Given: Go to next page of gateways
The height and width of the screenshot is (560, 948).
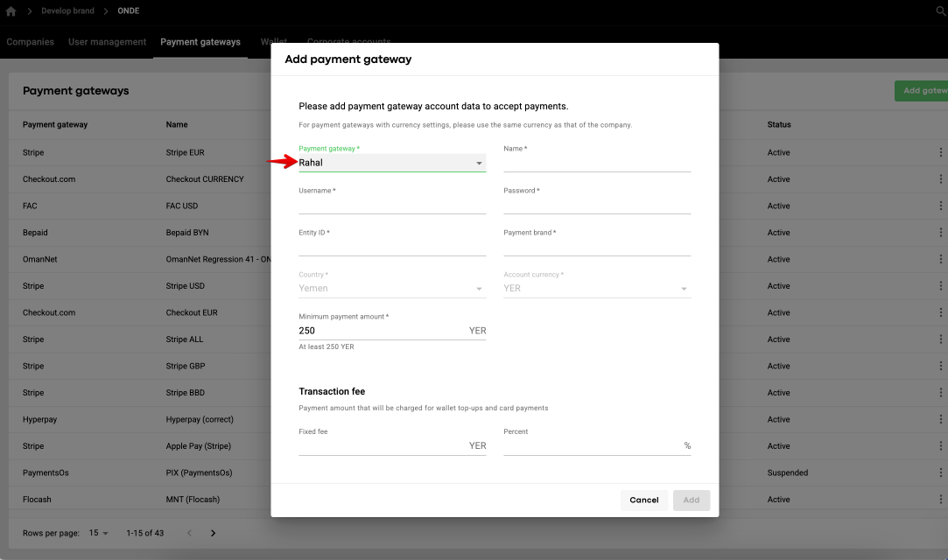Looking at the screenshot, I should coord(213,533).
